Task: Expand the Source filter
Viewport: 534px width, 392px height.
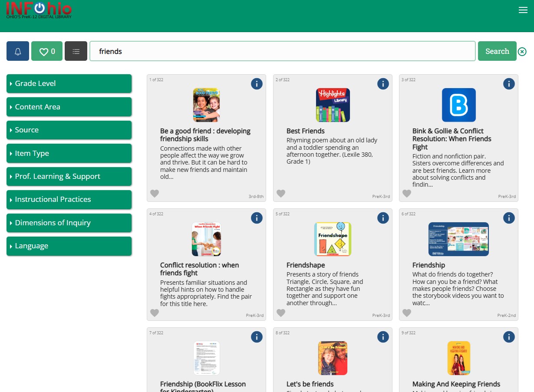Action: [x=69, y=130]
